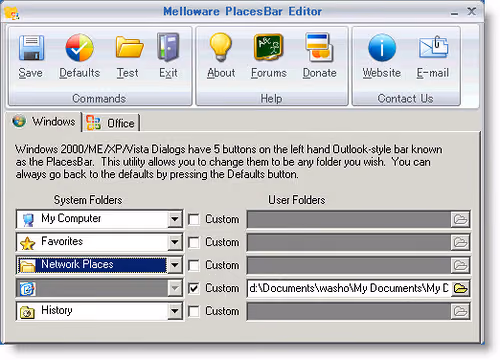Click the disabled fourth row dropdown arrow
Image resolution: width=500 pixels, height=360 pixels.
pyautogui.click(x=175, y=288)
